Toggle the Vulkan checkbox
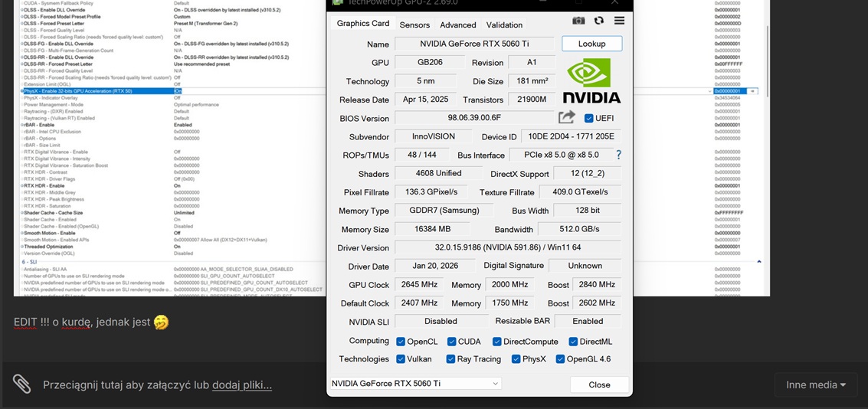 (x=401, y=358)
